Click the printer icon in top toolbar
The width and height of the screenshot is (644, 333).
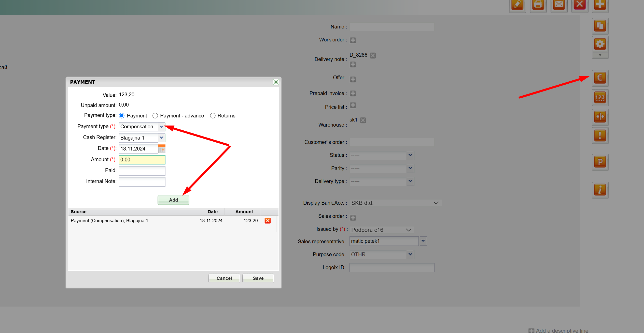pos(538,5)
